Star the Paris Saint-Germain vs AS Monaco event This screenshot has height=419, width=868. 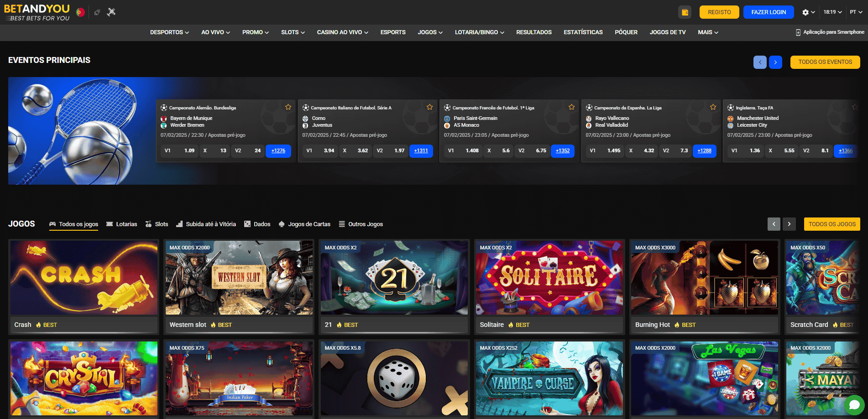click(571, 107)
